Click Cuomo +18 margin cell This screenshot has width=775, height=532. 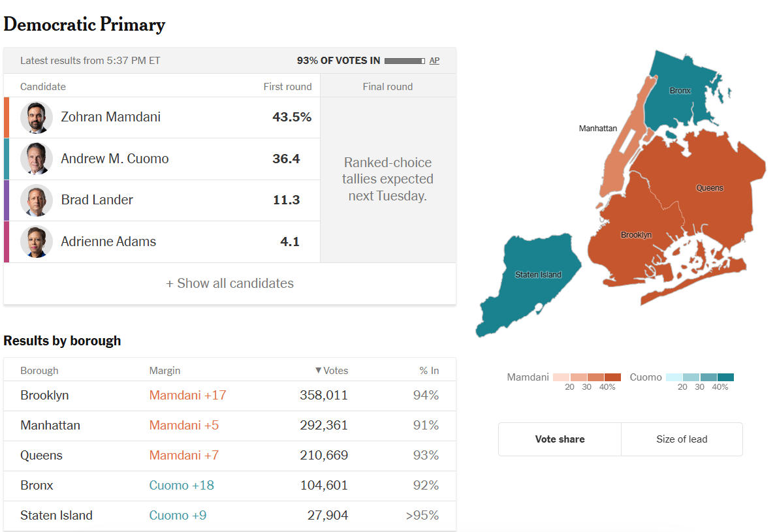coord(182,486)
